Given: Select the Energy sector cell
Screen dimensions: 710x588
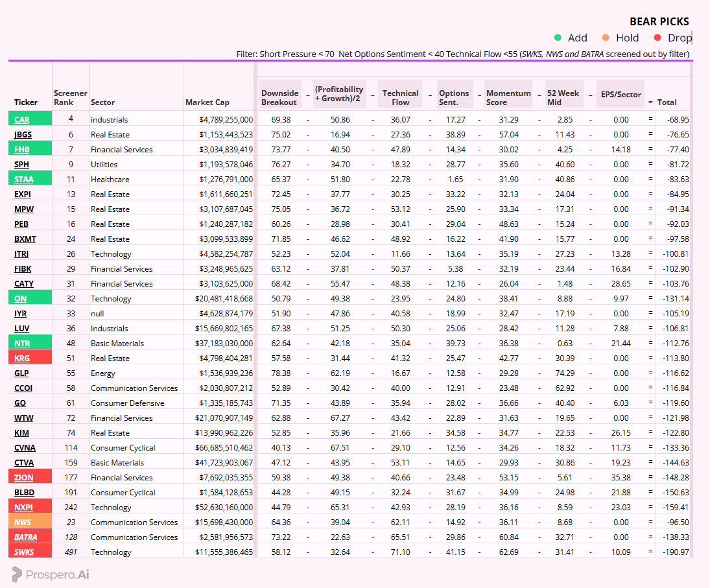Looking at the screenshot, I should point(103,373).
